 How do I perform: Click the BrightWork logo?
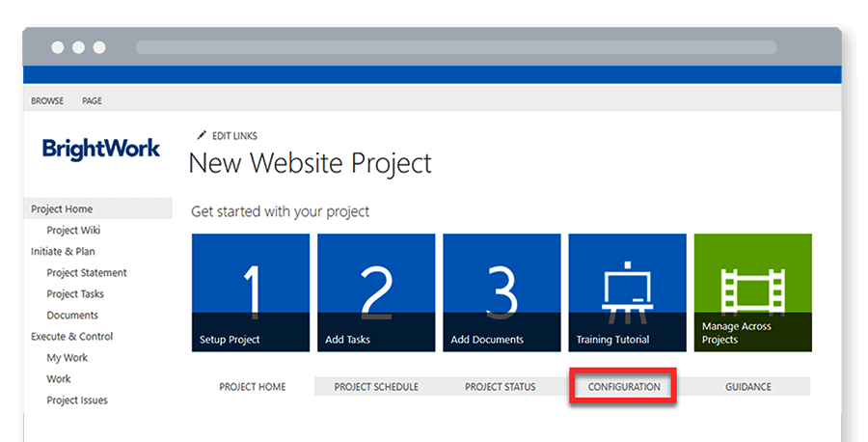[x=101, y=149]
